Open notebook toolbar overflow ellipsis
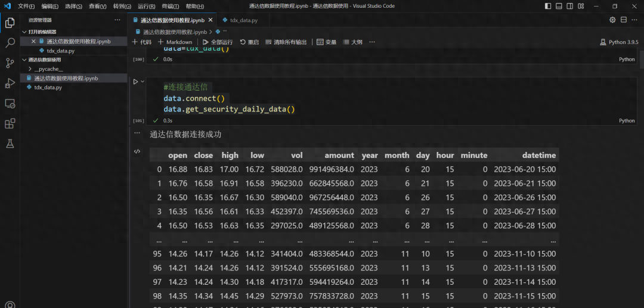Screen dimensions: 644x308 click(372, 42)
